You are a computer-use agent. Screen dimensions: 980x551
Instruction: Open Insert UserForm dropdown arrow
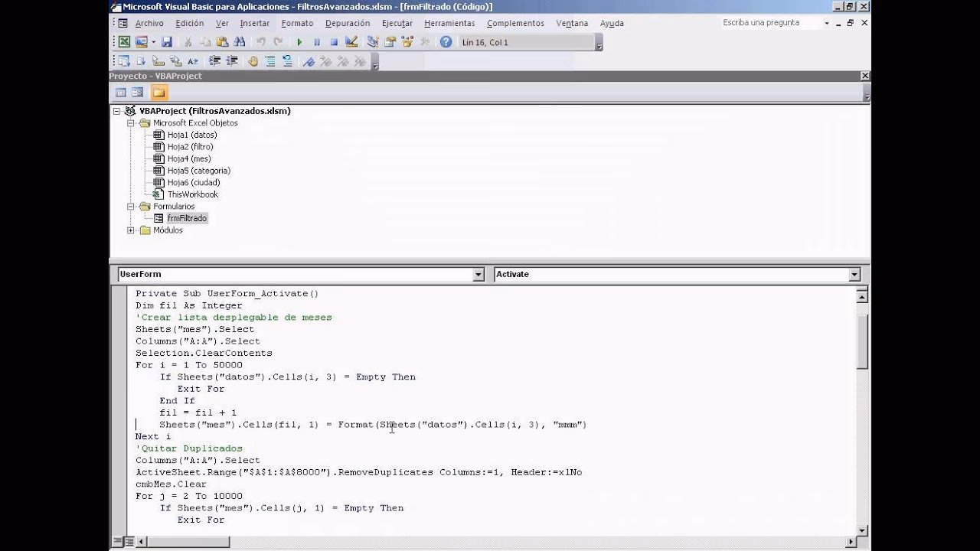click(x=153, y=42)
